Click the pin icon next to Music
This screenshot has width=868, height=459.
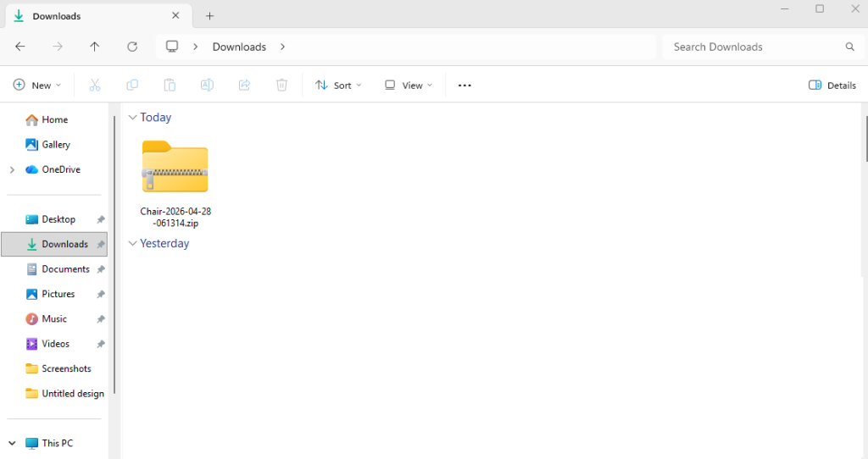pos(101,319)
